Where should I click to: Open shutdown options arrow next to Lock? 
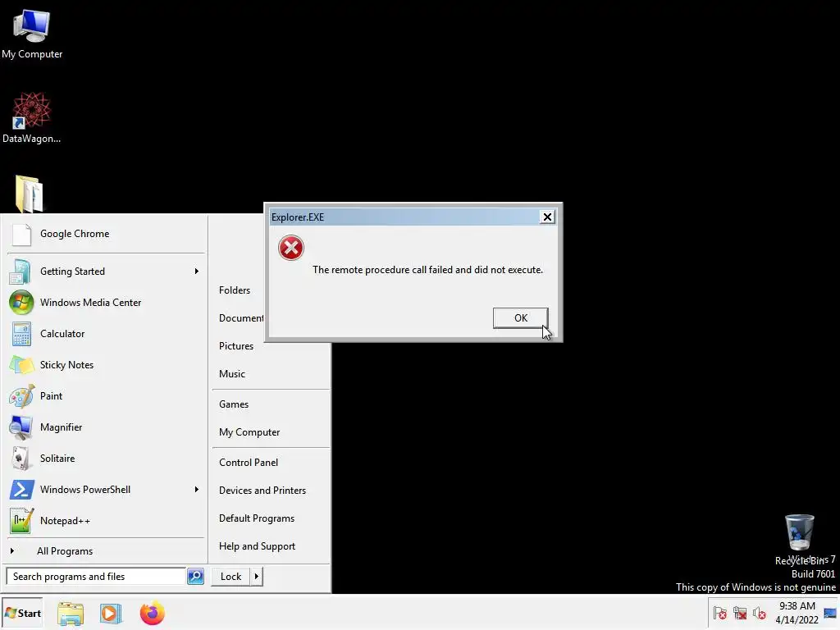257,577
